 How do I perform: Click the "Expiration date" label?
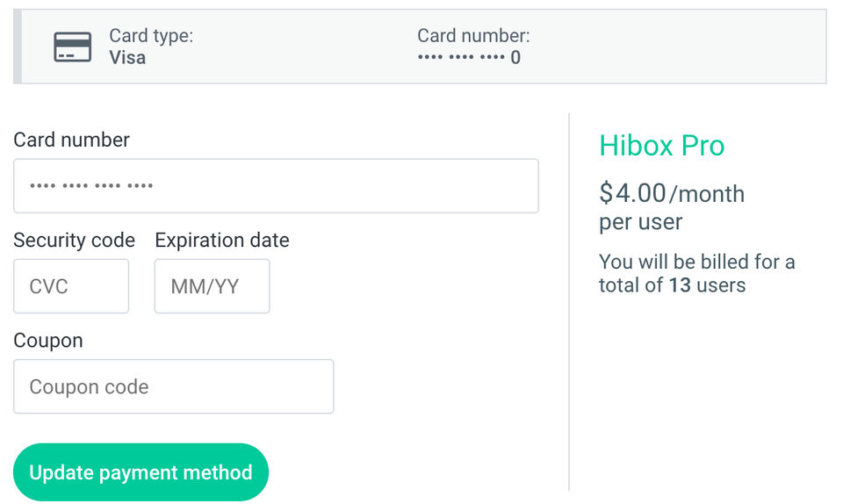pyautogui.click(x=222, y=241)
